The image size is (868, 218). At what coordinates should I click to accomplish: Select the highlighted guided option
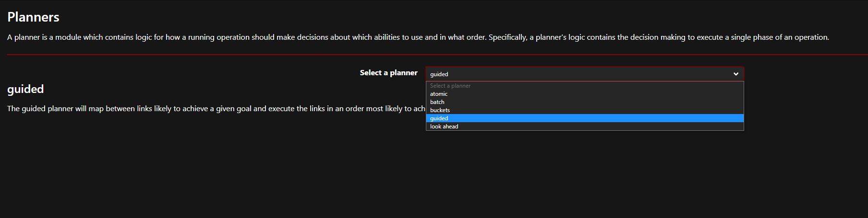[x=585, y=118]
